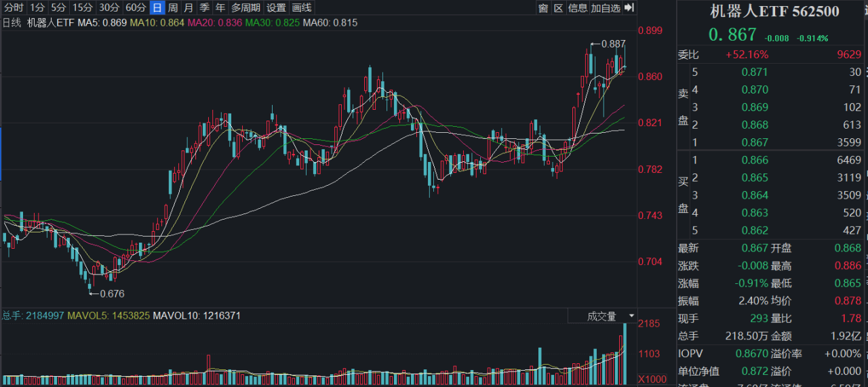Click the 最低 low price 0.865

(848, 283)
